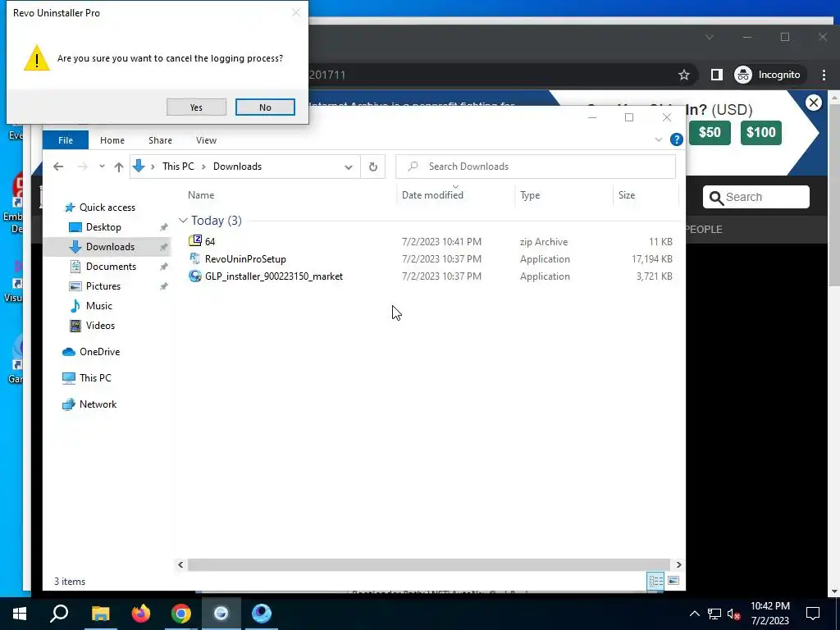Select Quick access in navigation pane
The image size is (840, 630).
pos(107,208)
